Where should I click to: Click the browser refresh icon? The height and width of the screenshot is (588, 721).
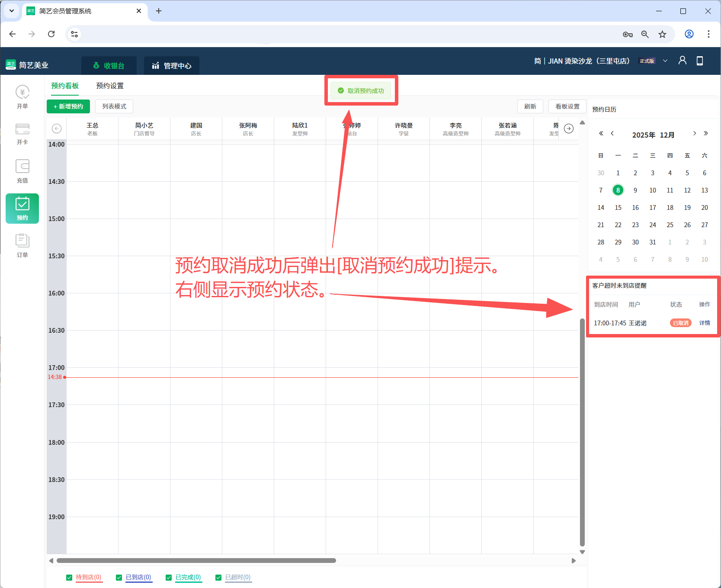[x=51, y=34]
